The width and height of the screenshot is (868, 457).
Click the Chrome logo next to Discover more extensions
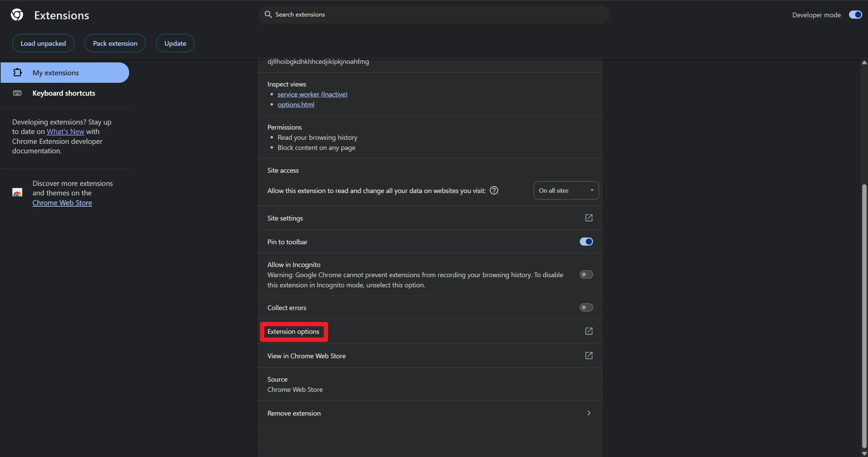17,192
